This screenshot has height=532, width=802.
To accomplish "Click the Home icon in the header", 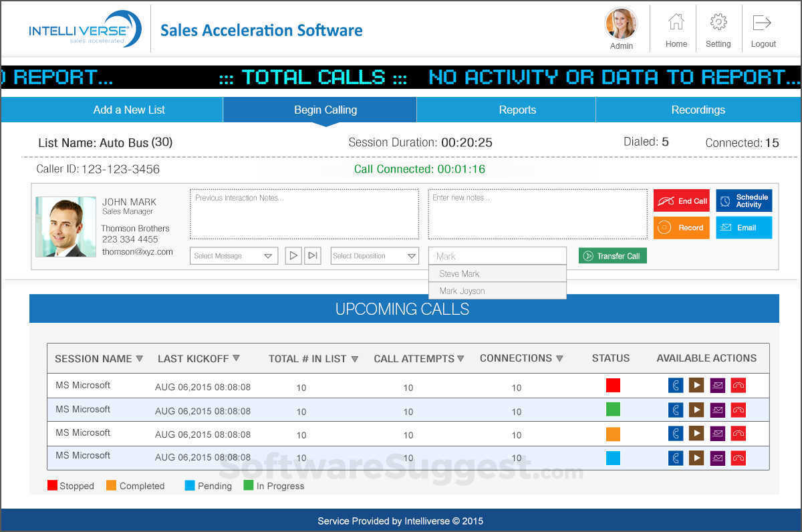I will (676, 23).
